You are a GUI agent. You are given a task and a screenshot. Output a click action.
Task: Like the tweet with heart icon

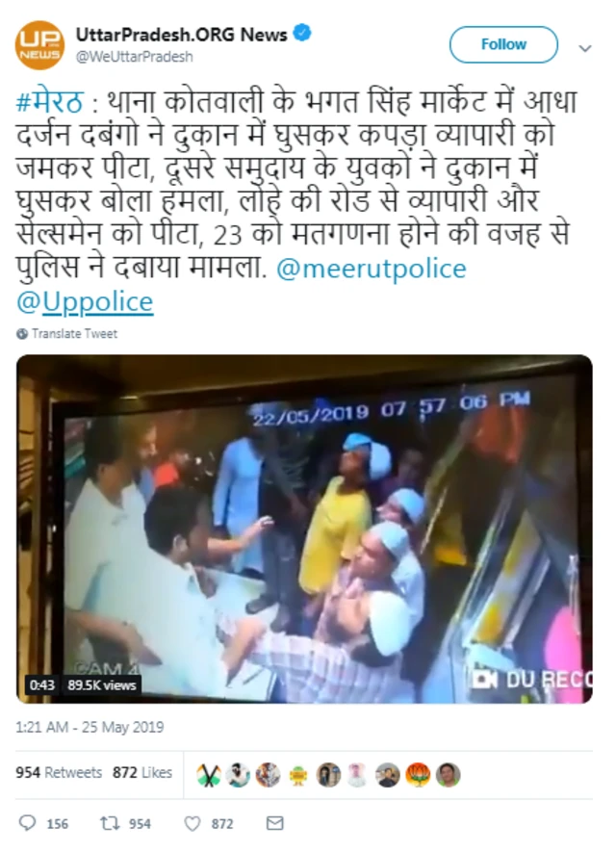click(192, 824)
